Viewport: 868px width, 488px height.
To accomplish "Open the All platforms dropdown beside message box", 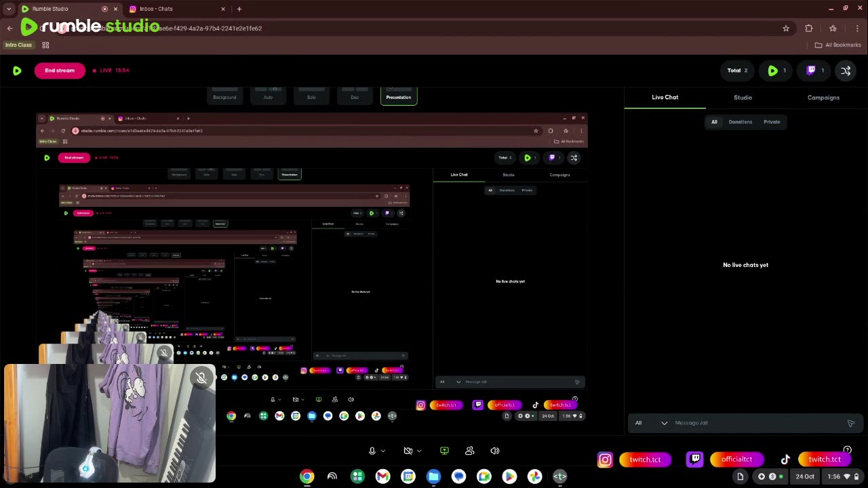I will [650, 423].
